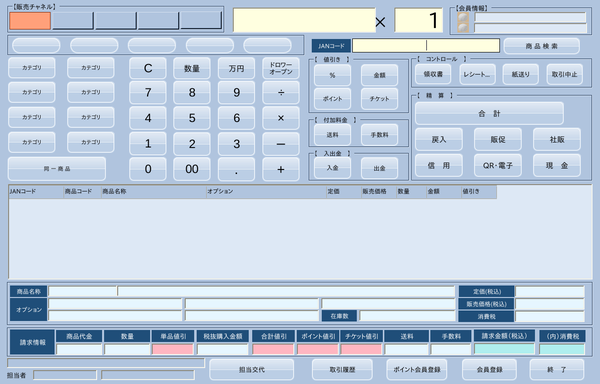600x384 pixels.
Task: Tap keypad digit 7
Action: (148, 93)
